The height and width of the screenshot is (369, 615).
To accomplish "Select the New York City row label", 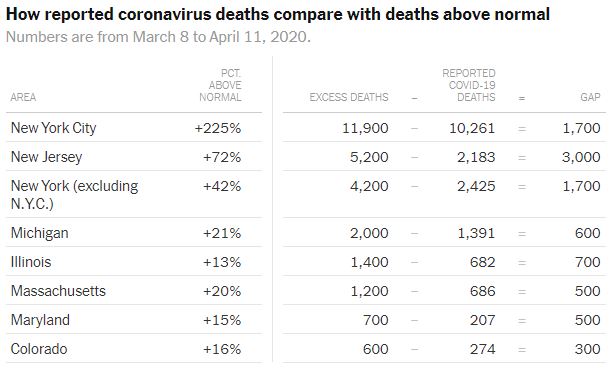I will pyautogui.click(x=53, y=128).
